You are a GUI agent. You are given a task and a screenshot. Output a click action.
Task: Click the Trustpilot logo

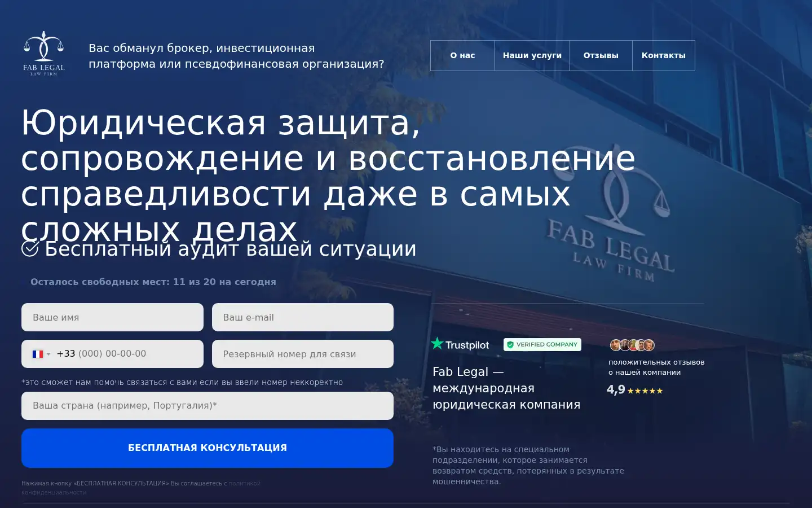click(x=460, y=344)
